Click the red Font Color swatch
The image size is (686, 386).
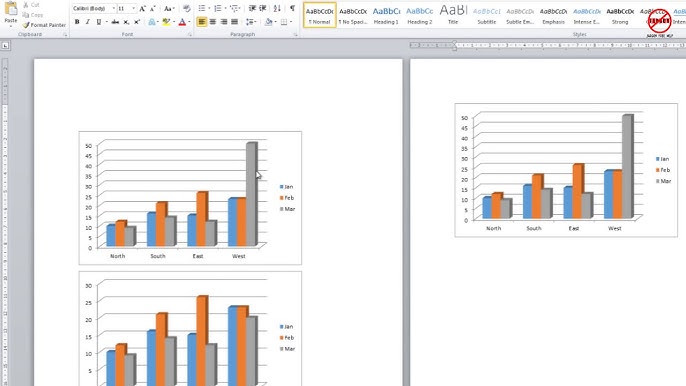[182, 21]
